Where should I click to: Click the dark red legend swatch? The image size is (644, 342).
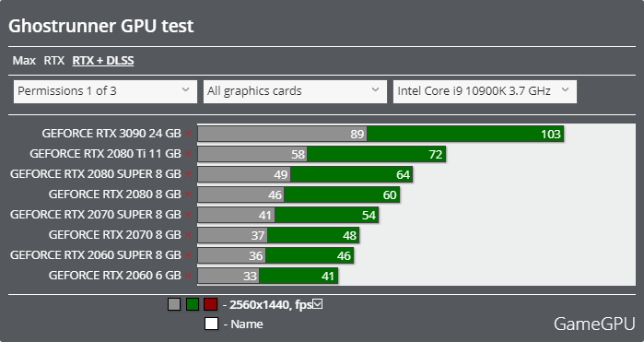point(210,304)
